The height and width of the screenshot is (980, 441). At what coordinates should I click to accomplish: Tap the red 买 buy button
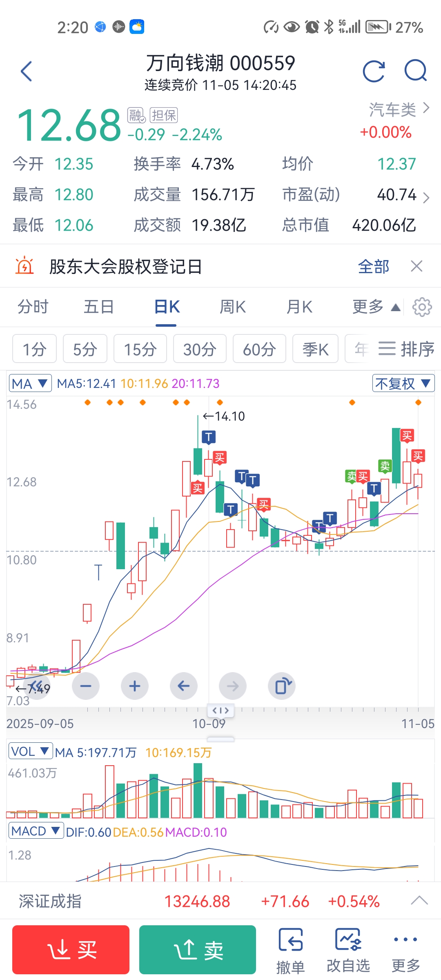[x=71, y=950]
